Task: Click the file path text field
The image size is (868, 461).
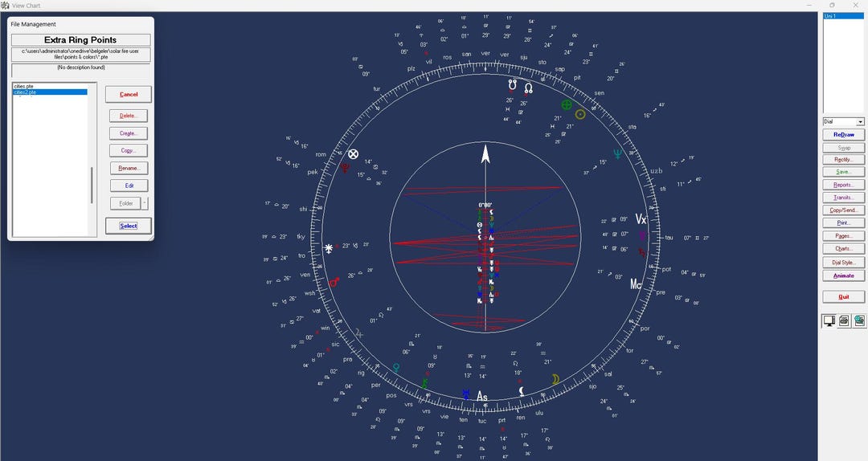Action: click(81, 55)
